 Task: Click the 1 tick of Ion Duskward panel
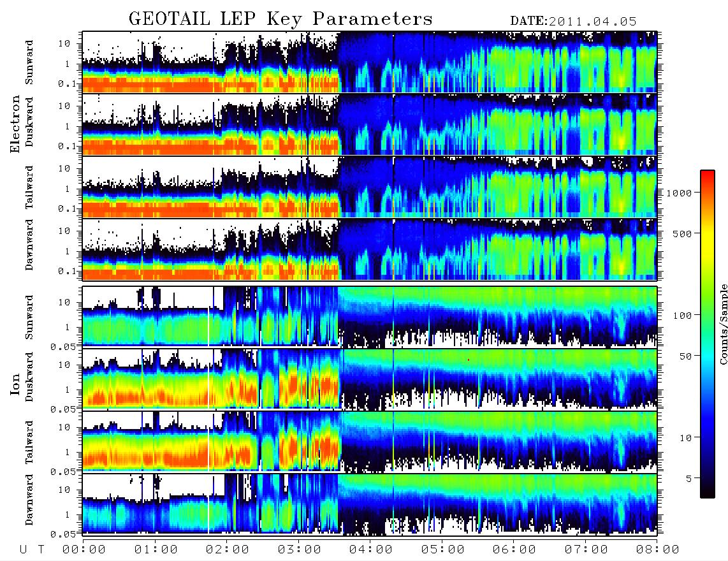[68, 390]
